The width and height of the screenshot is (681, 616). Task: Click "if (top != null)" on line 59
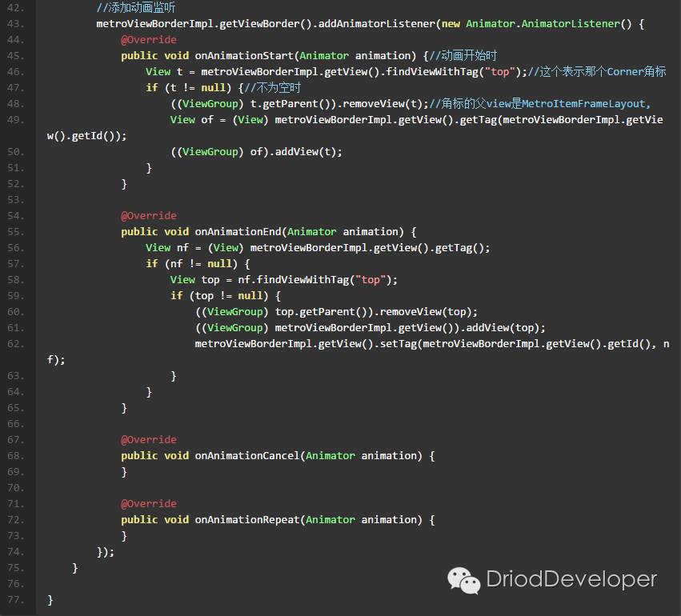219,296
